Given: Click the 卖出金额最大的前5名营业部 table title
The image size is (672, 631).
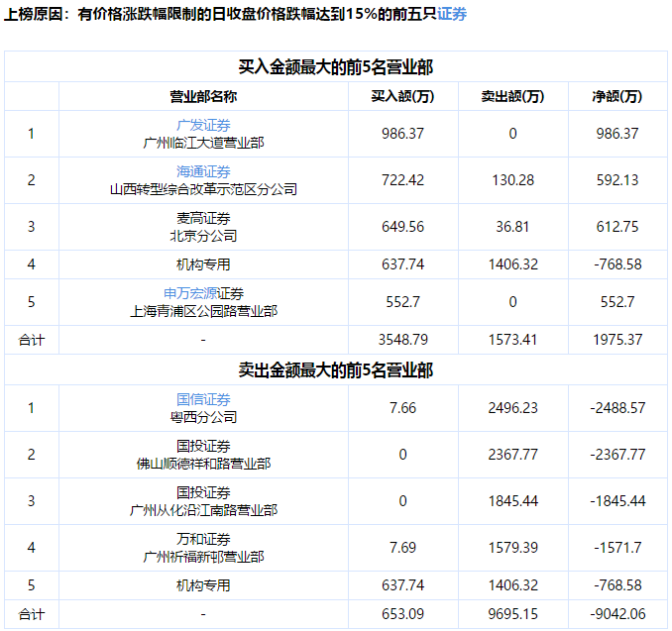Looking at the screenshot, I should [336, 370].
